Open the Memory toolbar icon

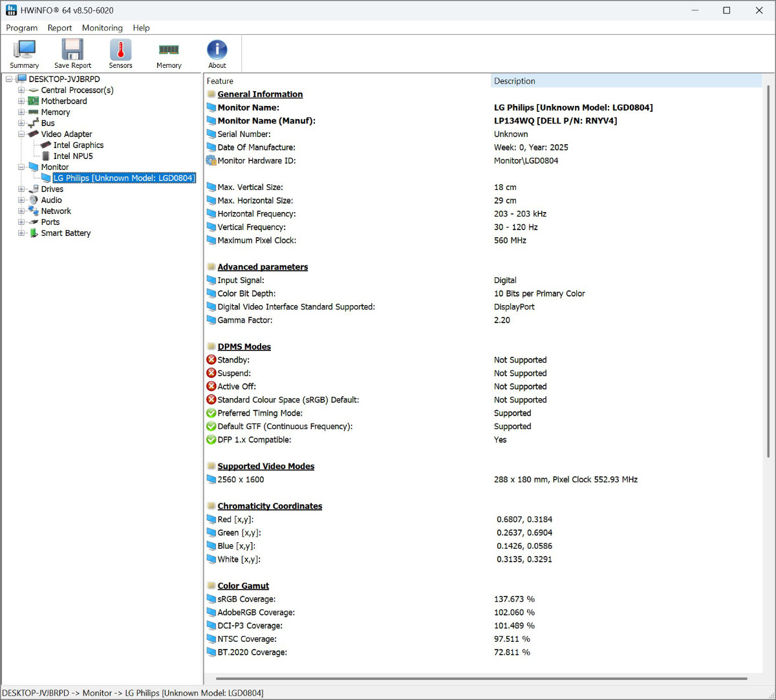169,50
